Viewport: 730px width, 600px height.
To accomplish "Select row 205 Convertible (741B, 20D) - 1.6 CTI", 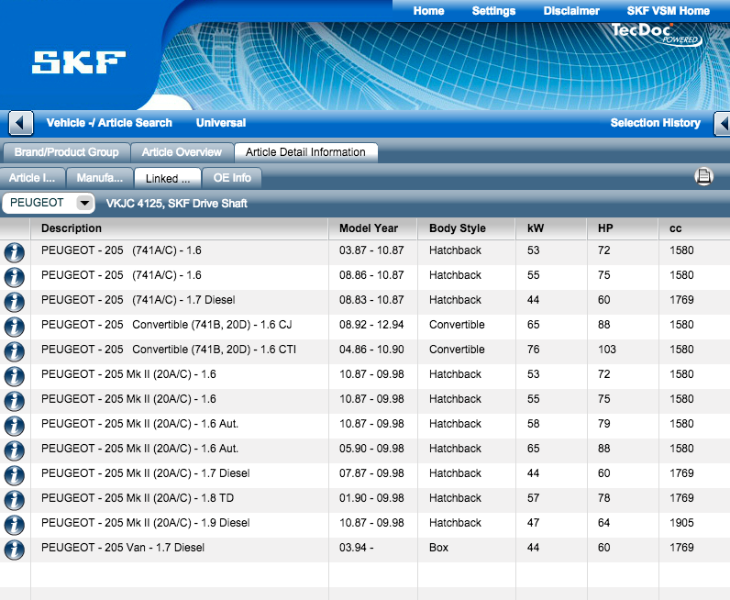I will coord(365,351).
